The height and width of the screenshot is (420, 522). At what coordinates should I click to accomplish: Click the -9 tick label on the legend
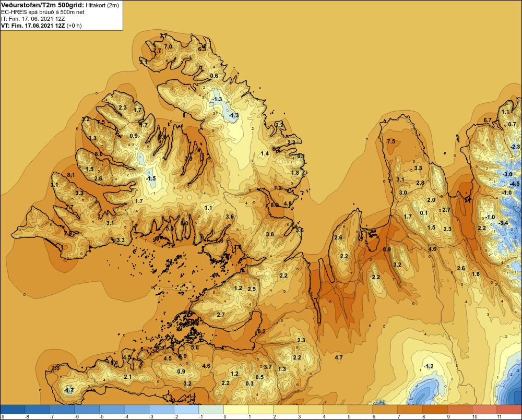coord(2,417)
